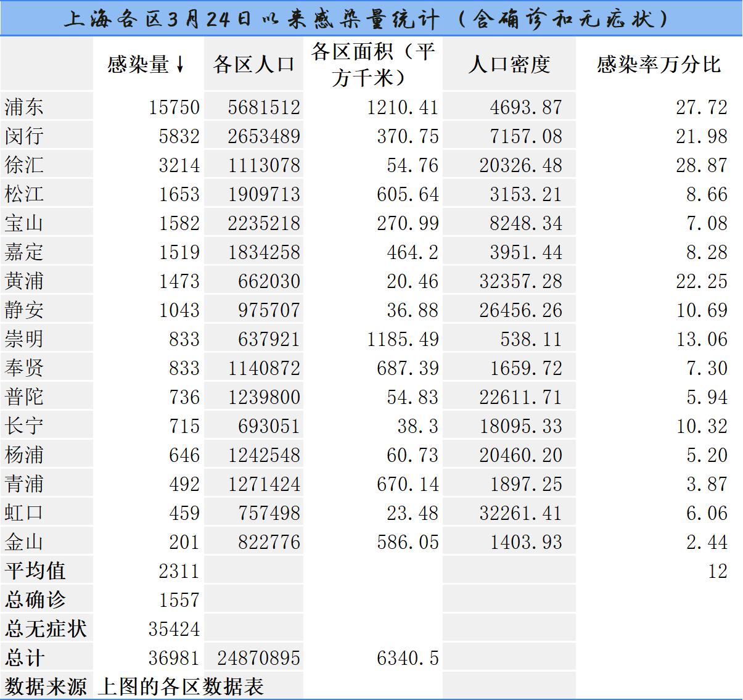743x700 pixels.
Task: Select the 金山 row label
Action: (24, 542)
